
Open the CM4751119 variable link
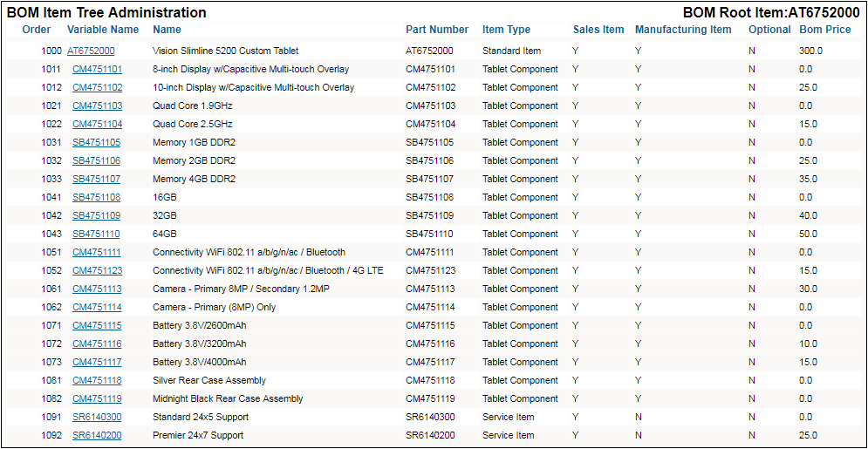(x=97, y=398)
